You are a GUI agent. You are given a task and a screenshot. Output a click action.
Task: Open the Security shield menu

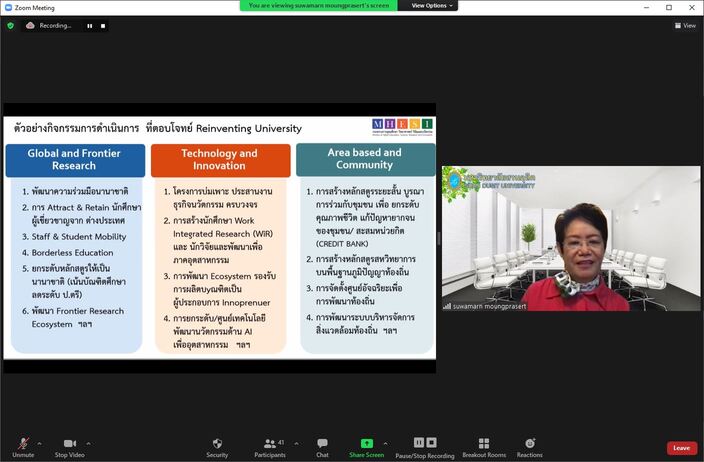click(x=217, y=447)
